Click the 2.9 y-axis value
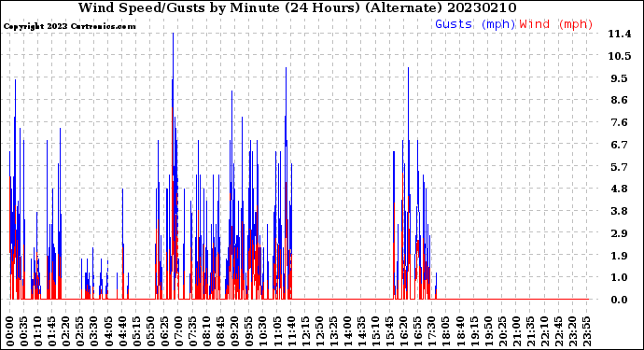 (620, 233)
